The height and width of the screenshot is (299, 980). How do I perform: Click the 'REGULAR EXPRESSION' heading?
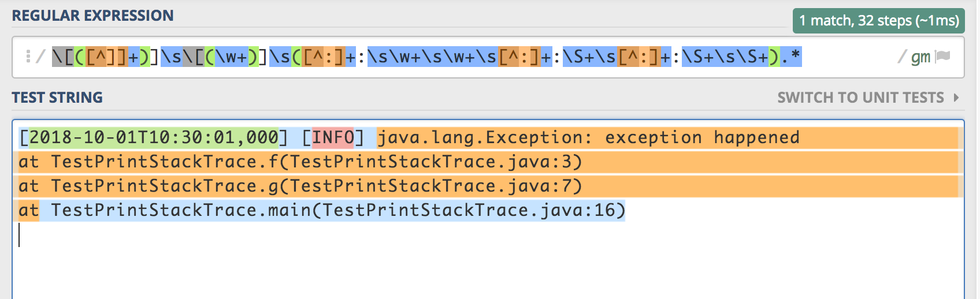tap(93, 16)
